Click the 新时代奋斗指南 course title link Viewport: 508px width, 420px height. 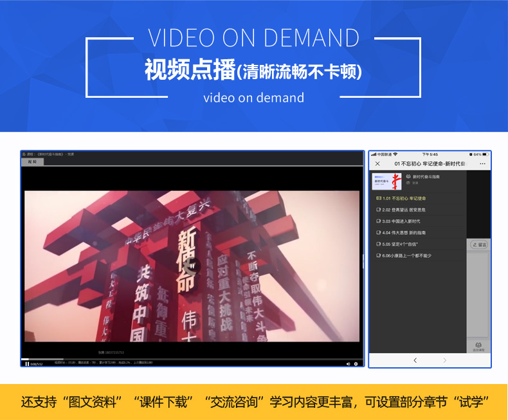pyautogui.click(x=426, y=177)
